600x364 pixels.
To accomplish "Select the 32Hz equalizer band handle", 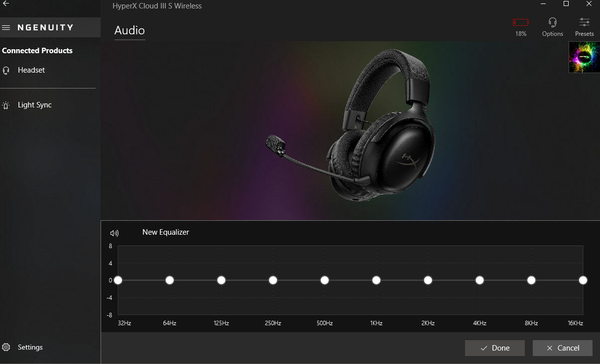I will coord(118,280).
